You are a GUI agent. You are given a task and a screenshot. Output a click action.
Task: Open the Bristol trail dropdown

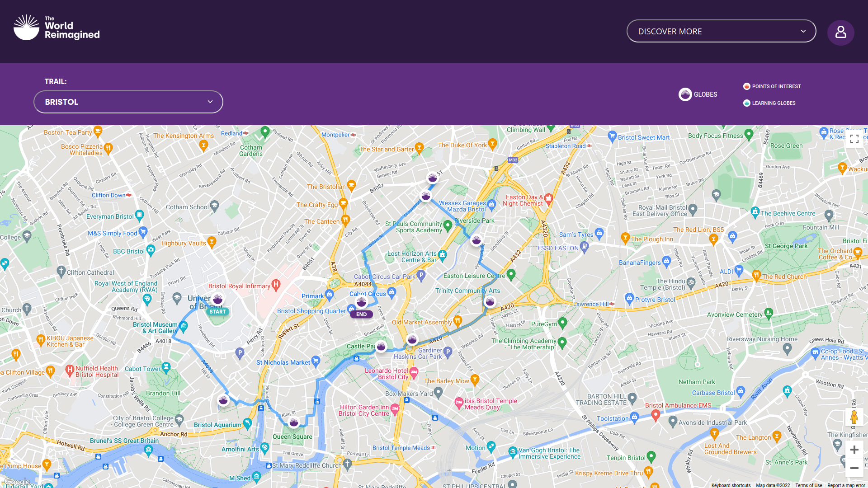(128, 102)
